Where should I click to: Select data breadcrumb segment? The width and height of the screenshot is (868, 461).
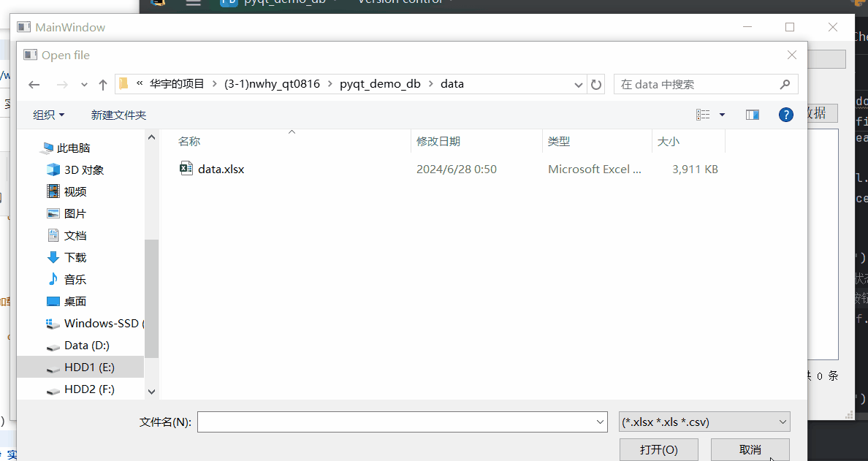(452, 84)
